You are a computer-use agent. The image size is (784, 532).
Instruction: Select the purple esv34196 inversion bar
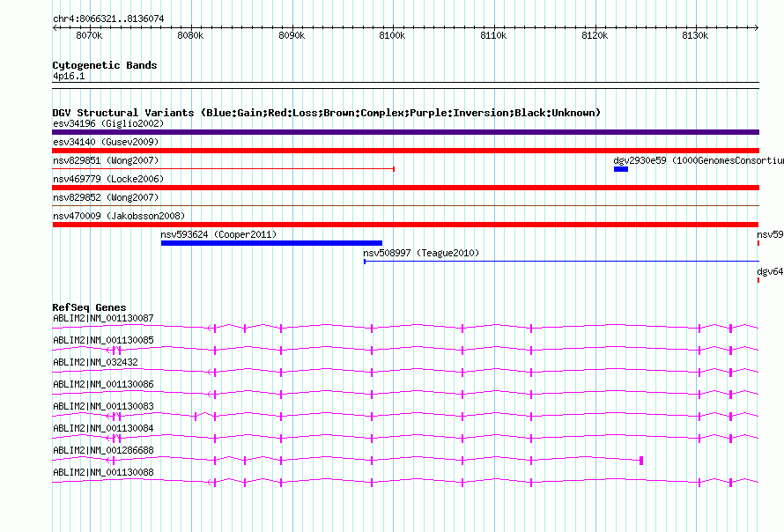[x=405, y=132]
